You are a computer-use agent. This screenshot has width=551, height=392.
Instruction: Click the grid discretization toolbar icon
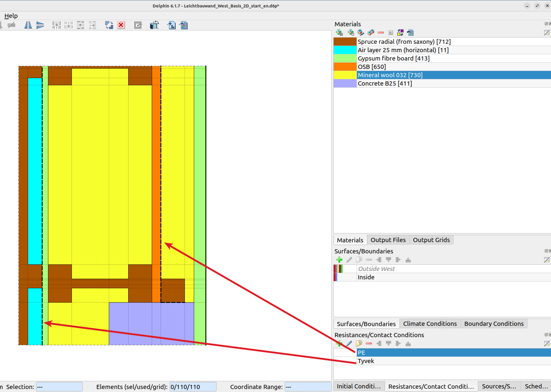pos(109,25)
